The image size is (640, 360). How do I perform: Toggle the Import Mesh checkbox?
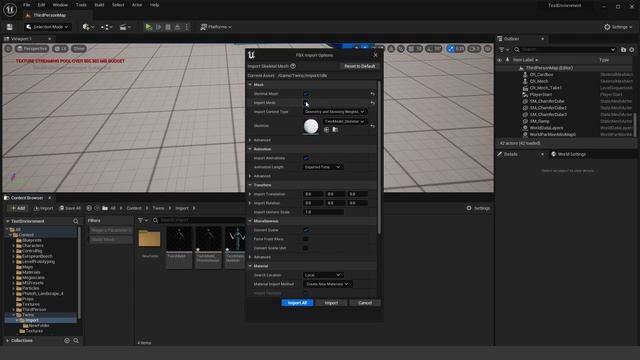pos(306,103)
